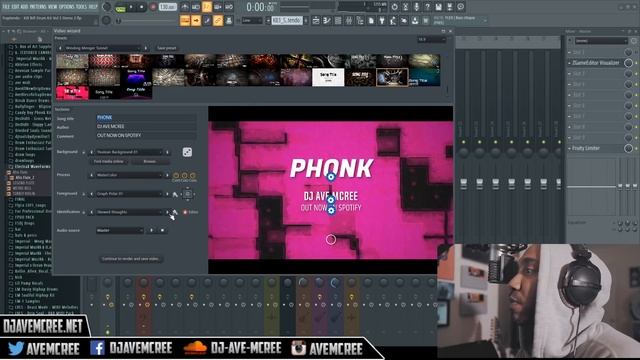Open the Audio source 'Master' dropdown

120,231
